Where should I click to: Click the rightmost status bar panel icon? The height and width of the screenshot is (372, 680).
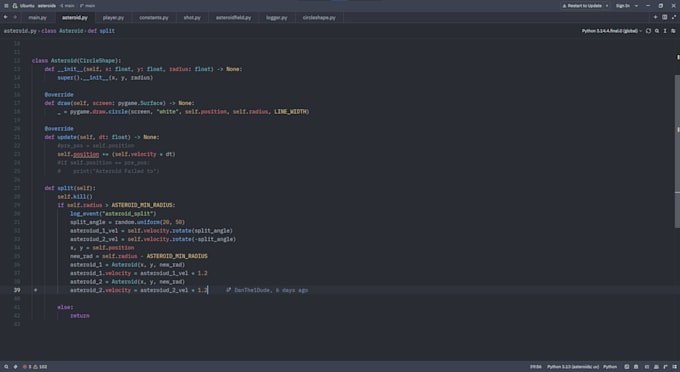click(x=674, y=367)
